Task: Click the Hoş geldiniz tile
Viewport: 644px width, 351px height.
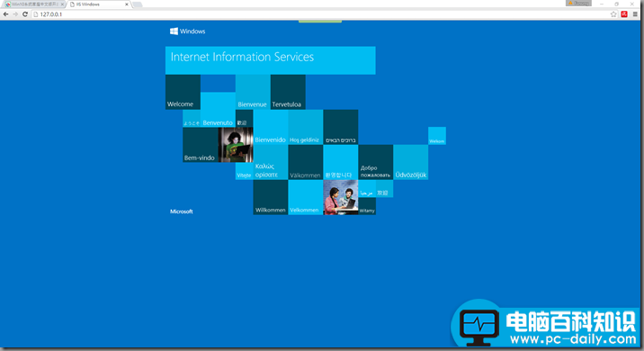Action: point(306,128)
